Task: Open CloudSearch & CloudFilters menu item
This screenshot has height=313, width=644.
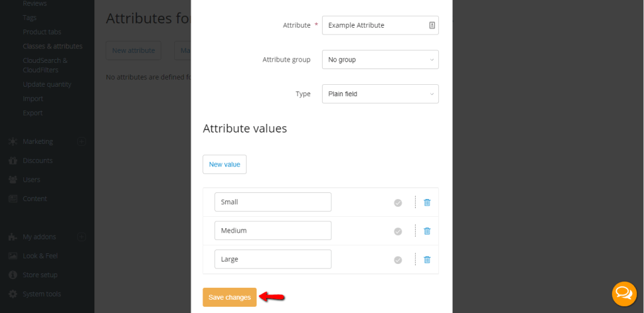Action: 45,65
